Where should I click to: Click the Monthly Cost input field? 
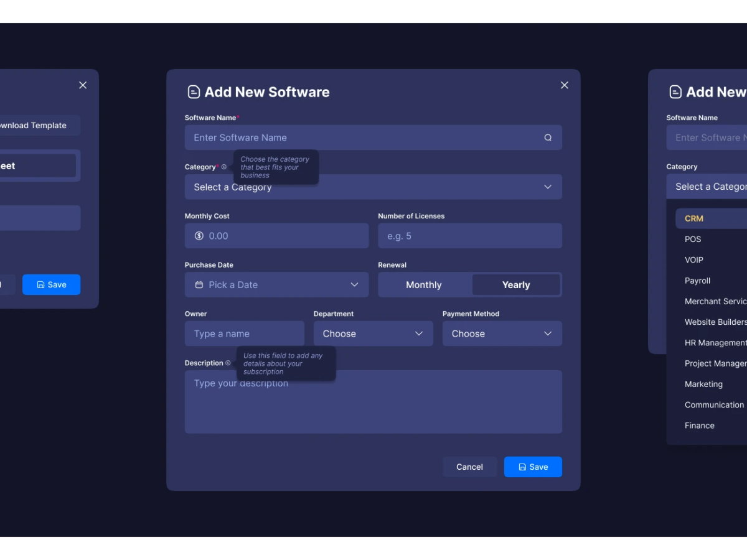pos(276,236)
